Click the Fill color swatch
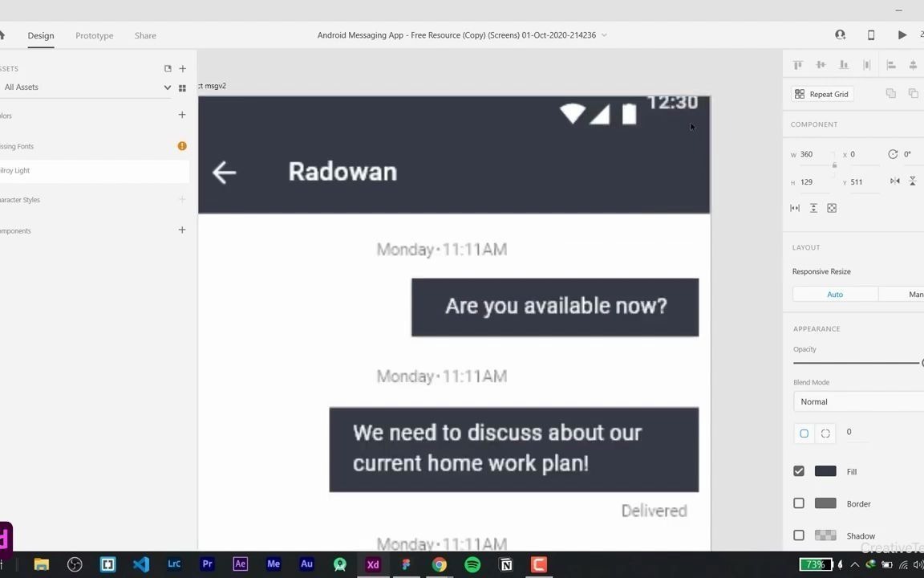The width and height of the screenshot is (924, 578). pos(825,471)
